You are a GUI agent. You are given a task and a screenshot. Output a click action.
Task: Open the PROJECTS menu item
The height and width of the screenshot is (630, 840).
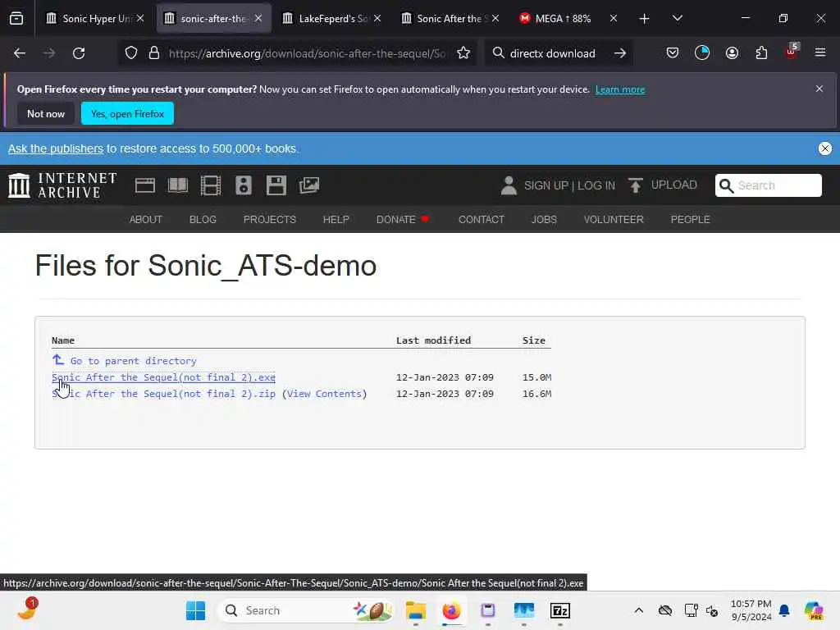269,220
